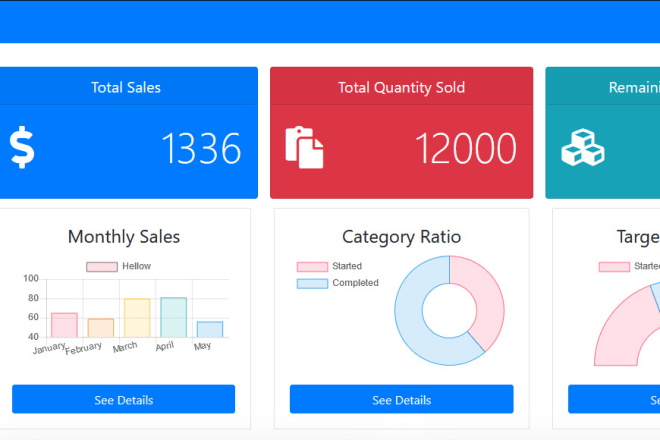The image size is (660, 440).
Task: Click the January axis label
Action: tap(49, 348)
